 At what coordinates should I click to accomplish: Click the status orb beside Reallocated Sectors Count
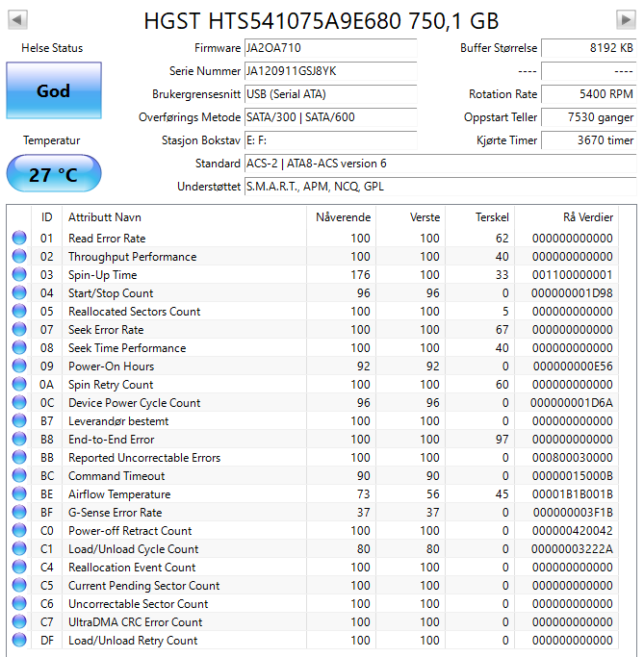pos(19,312)
